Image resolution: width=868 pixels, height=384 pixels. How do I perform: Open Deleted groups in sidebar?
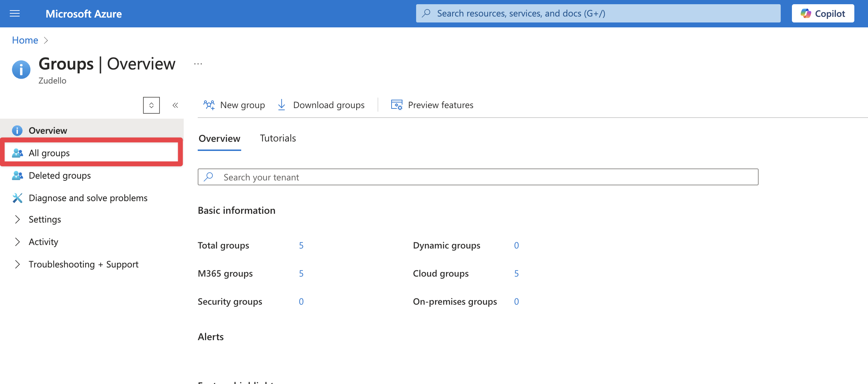click(91, 176)
